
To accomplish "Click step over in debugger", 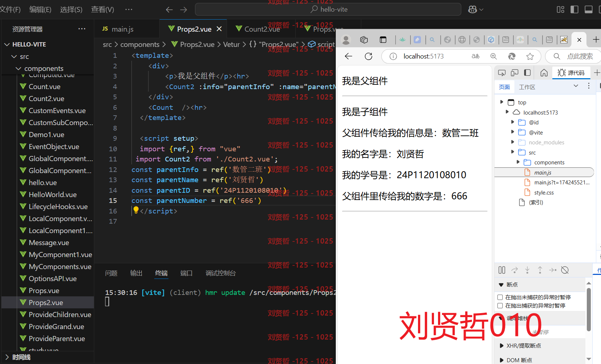I will pyautogui.click(x=514, y=270).
